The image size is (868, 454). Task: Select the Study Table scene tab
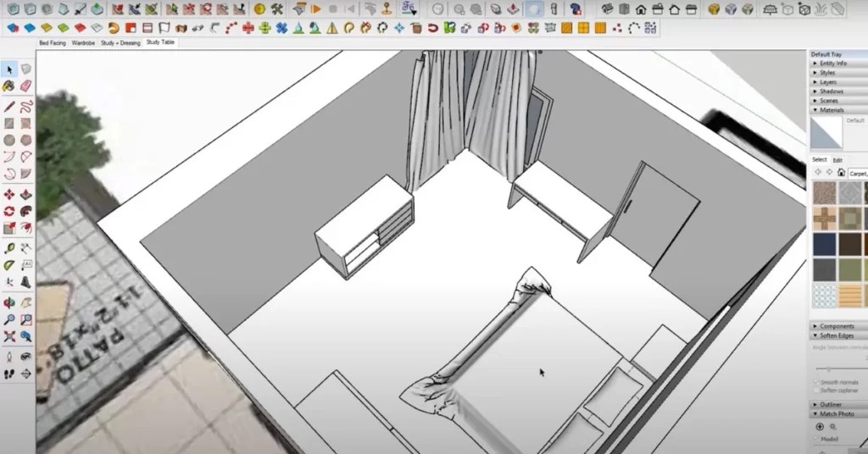coord(160,42)
